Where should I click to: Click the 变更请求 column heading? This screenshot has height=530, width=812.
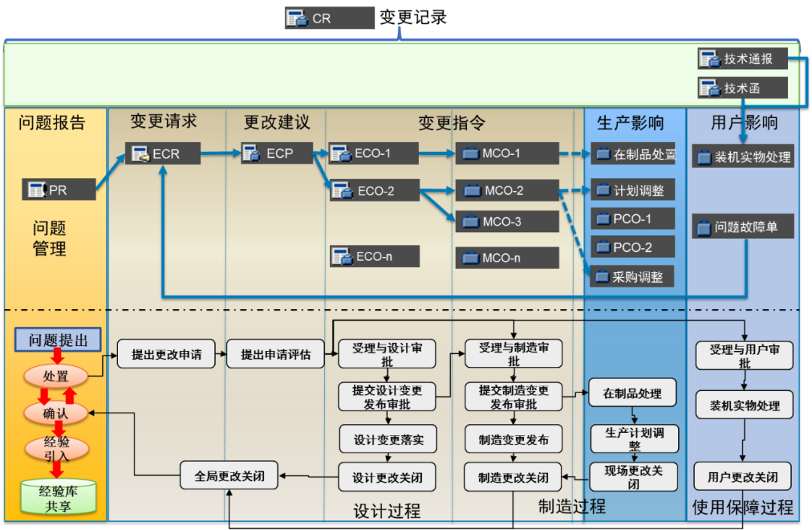coord(164,121)
